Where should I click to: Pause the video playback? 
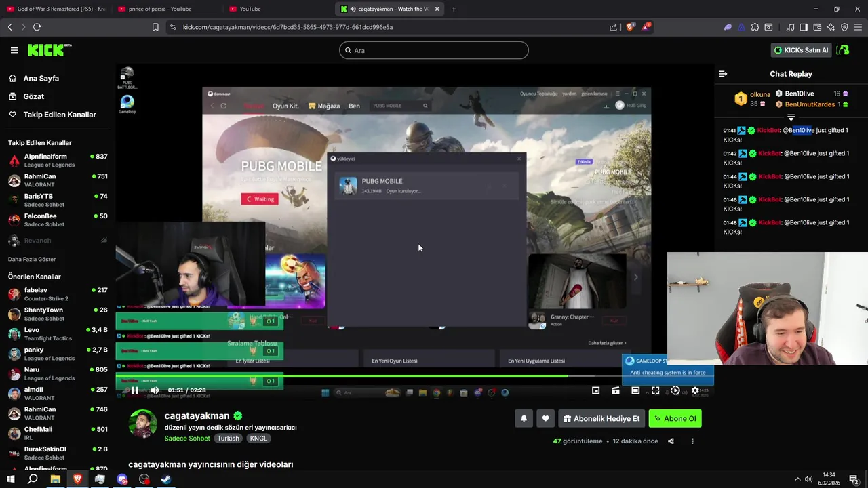coord(134,390)
